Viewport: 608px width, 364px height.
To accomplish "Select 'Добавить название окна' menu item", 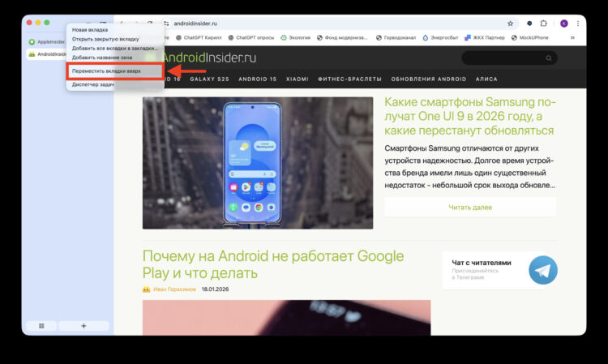I will [x=102, y=58].
